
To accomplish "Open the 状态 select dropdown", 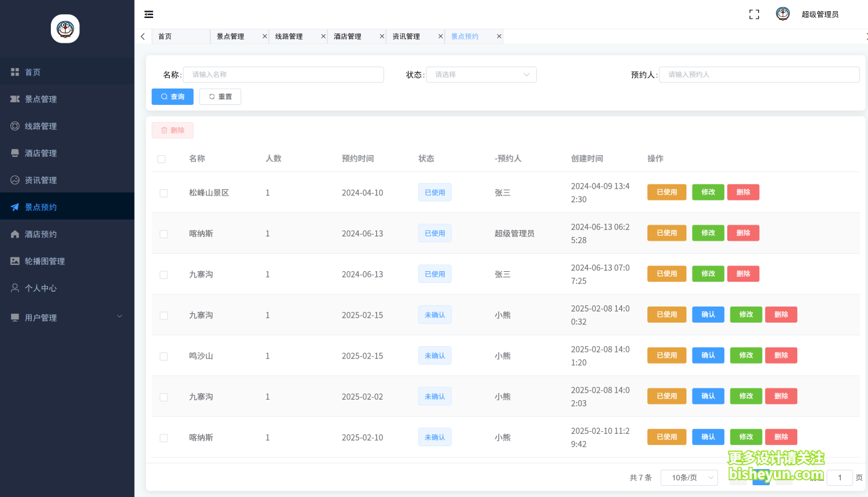I will (x=481, y=74).
